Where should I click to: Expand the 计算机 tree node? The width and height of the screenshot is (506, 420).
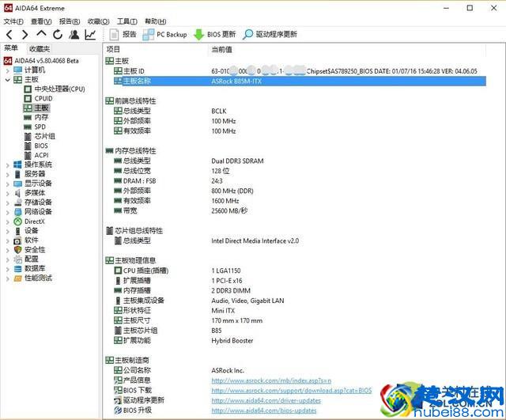[8, 70]
